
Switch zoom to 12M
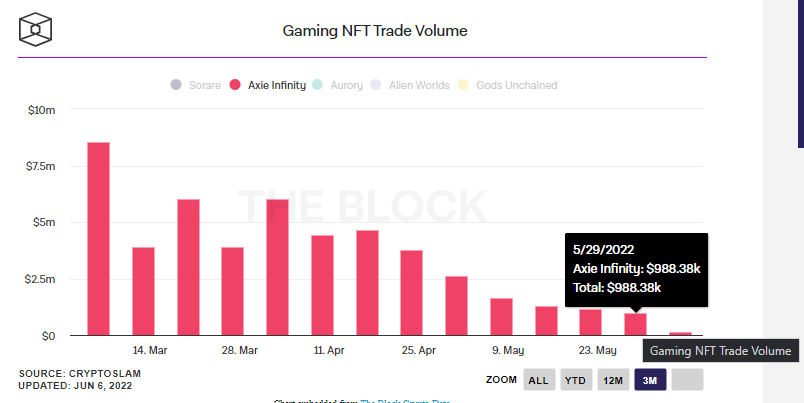pyautogui.click(x=612, y=380)
